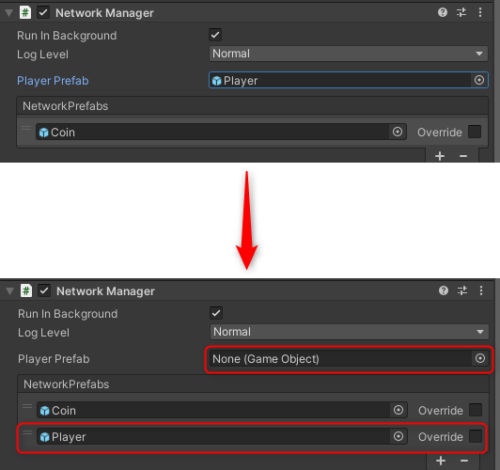The height and width of the screenshot is (470, 500).
Task: Open presets for lower Network Manager
Action: 462,291
